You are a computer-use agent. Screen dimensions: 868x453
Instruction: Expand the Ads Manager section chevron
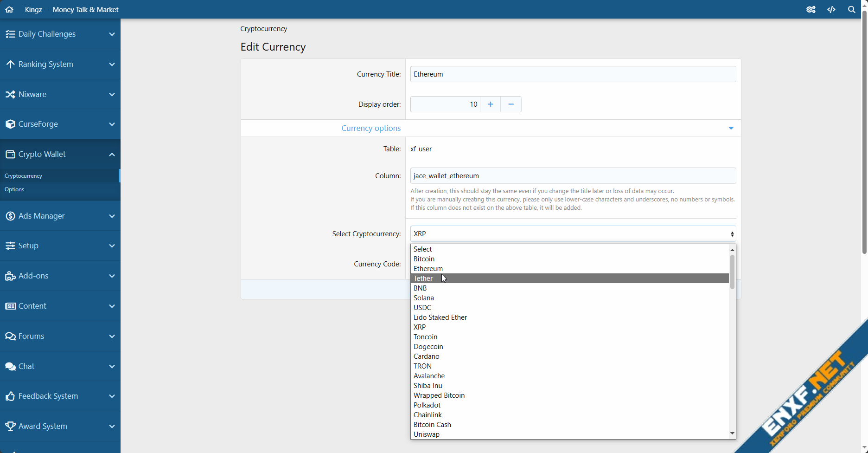click(112, 216)
